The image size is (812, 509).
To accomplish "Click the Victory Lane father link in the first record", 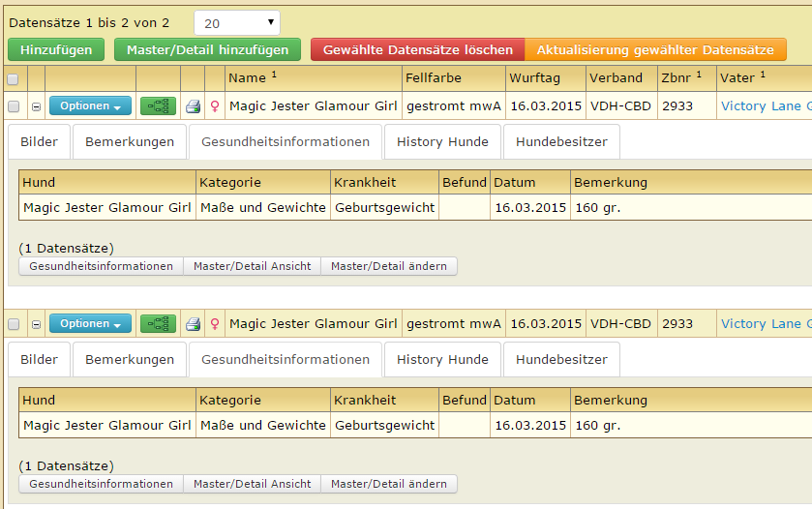I will pos(765,106).
